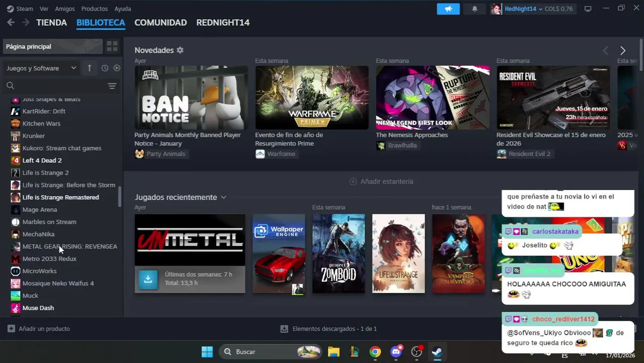Open Ban Notice Party Animals news thumbnail
This screenshot has height=363, width=644.
191,97
